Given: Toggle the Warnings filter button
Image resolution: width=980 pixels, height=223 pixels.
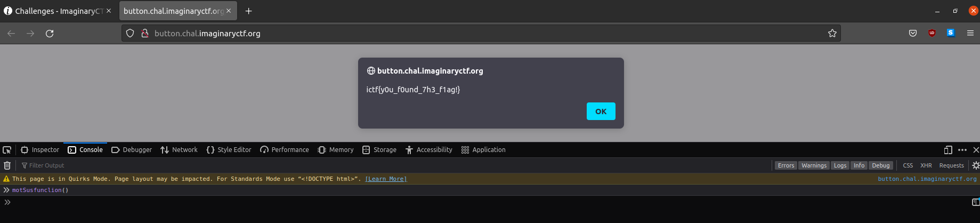Looking at the screenshot, I should tap(814, 165).
